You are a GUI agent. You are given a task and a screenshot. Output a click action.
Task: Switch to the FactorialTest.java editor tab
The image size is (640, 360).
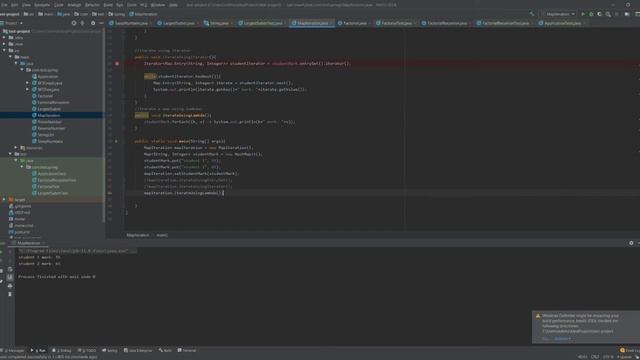[396, 23]
